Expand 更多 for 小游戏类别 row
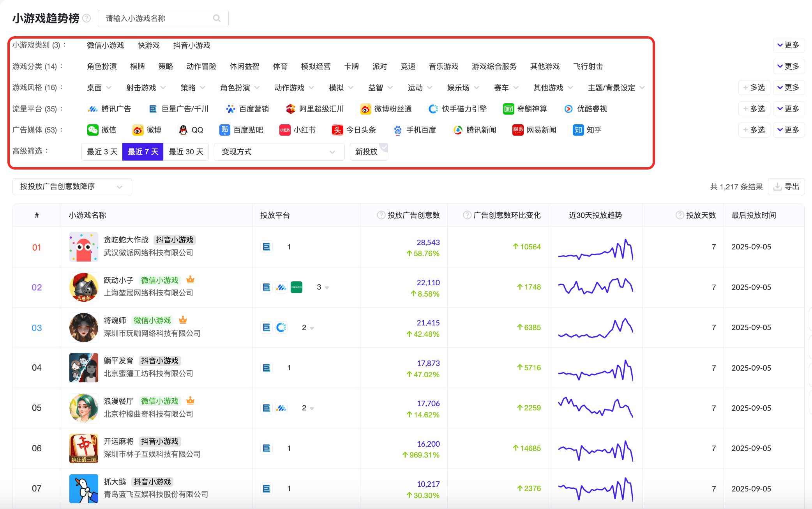812x509 pixels. point(788,45)
